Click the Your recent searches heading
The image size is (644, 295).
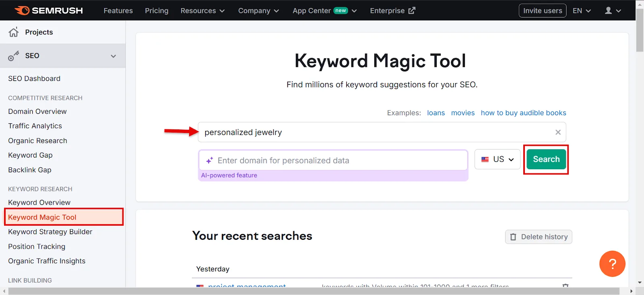[252, 236]
